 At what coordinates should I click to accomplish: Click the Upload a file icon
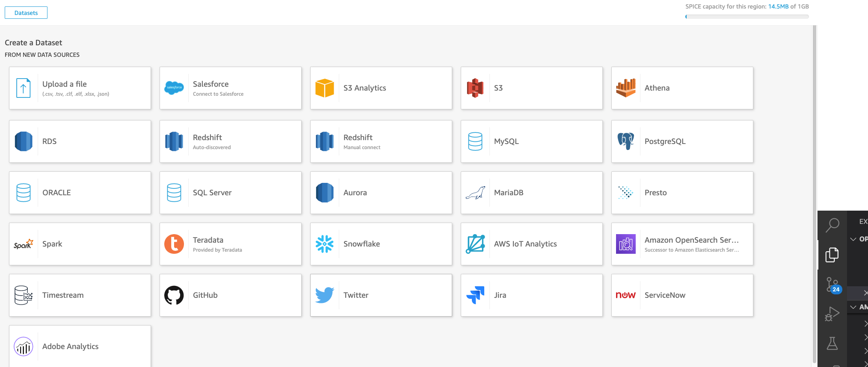[24, 88]
